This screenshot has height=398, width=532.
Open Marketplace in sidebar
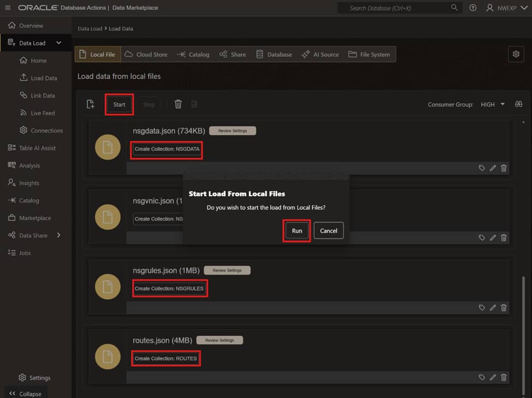[x=29, y=218]
